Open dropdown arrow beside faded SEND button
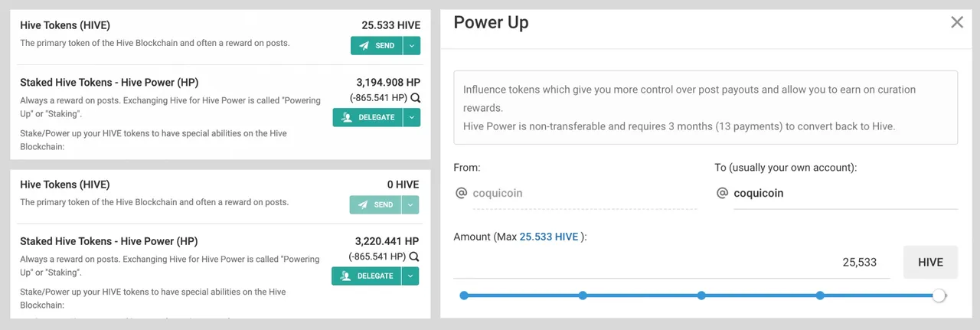Image resolution: width=980 pixels, height=330 pixels. coord(412,204)
